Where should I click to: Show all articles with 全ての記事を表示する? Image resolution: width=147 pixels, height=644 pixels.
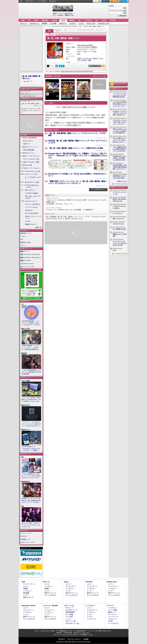[98, 189]
